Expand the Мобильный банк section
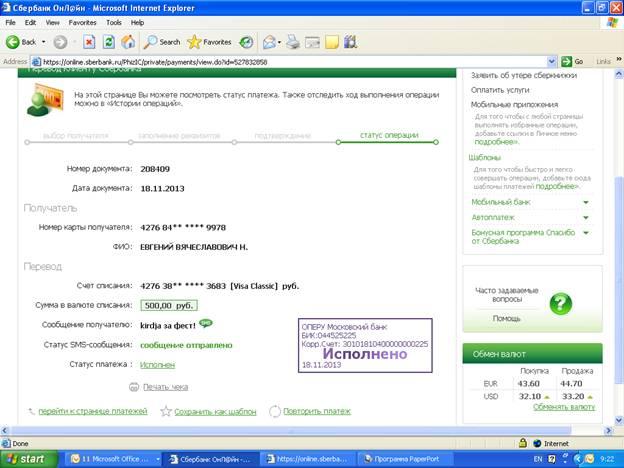This screenshot has width=624, height=468. pyautogui.click(x=585, y=202)
